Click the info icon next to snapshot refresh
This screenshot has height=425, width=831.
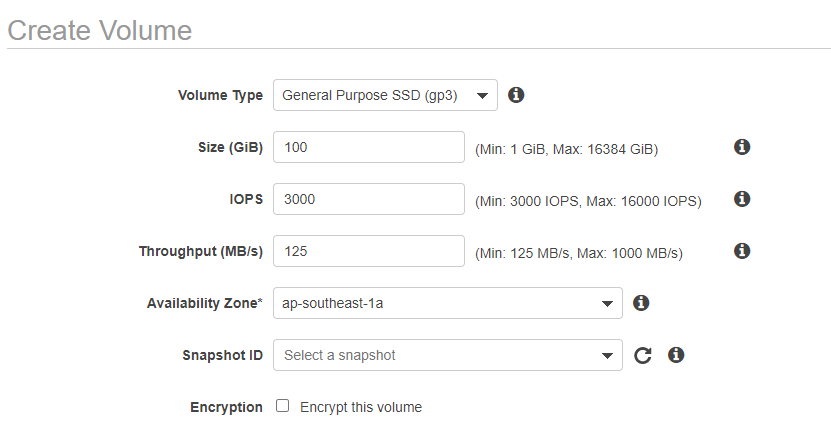coord(676,355)
